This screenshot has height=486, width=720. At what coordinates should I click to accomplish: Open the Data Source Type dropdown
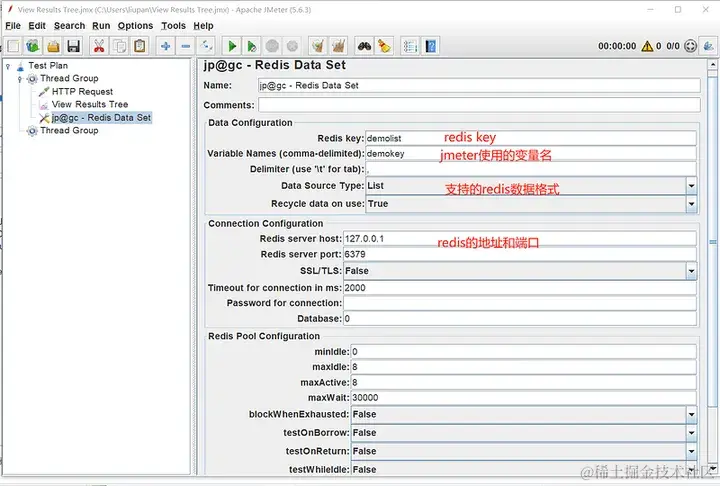[x=691, y=186]
